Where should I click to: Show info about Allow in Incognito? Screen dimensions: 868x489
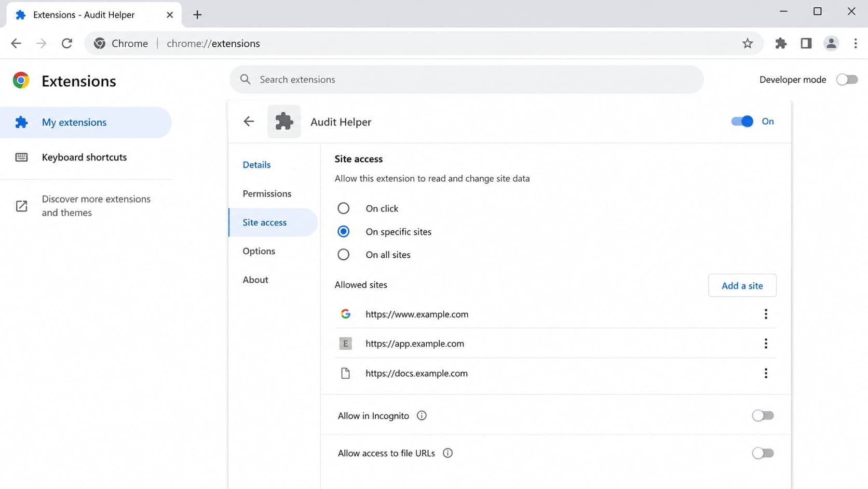422,415
